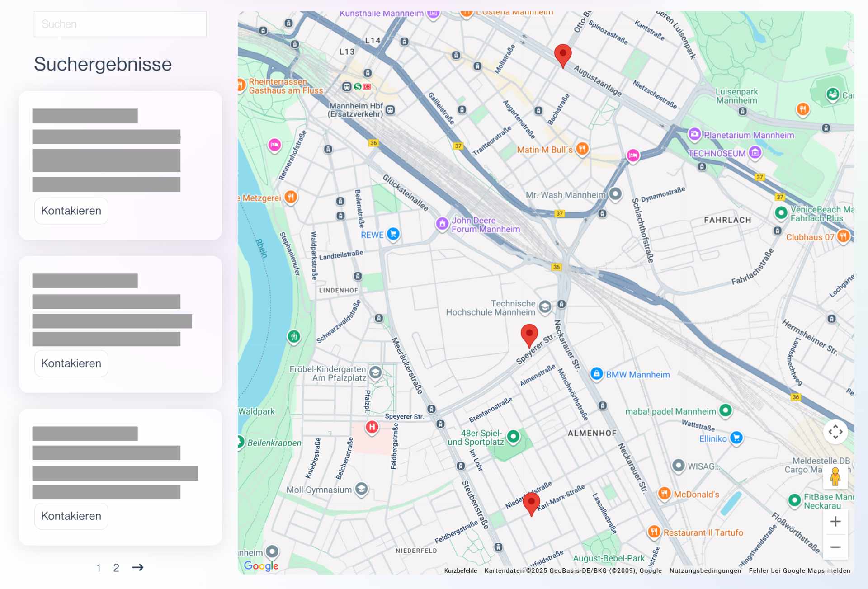The image size is (868, 589).
Task: Click the BMW Mannheim marker icon
Action: (597, 374)
